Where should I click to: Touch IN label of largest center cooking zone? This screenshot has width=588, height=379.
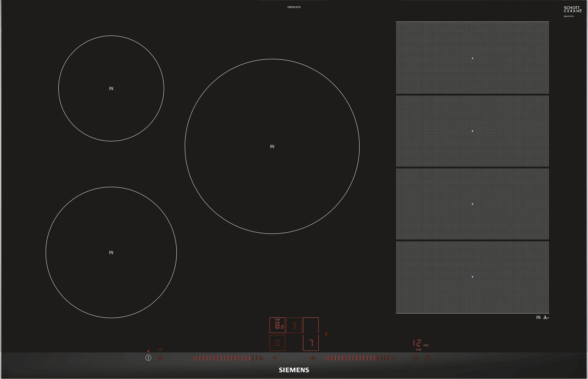coord(272,146)
